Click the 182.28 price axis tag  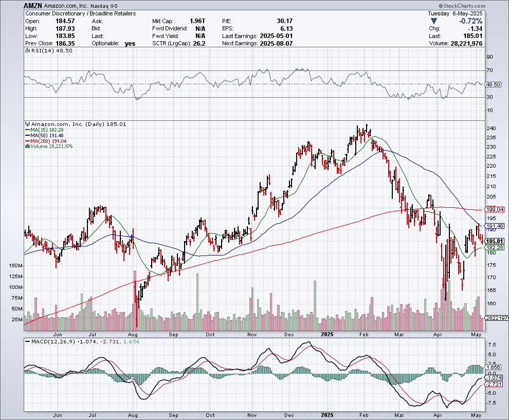click(495, 248)
